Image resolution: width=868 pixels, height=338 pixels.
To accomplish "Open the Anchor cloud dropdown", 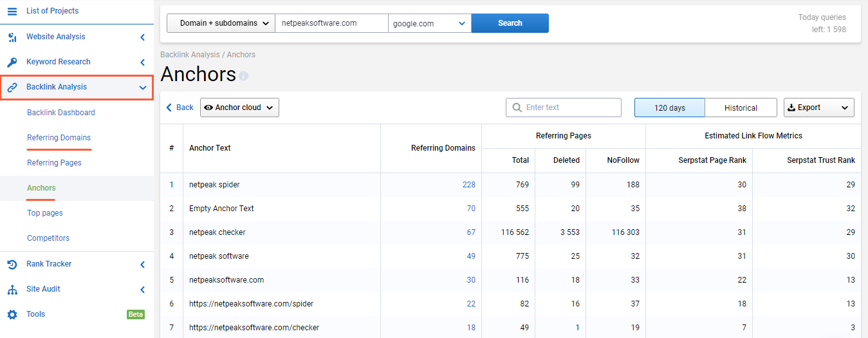I will [239, 108].
